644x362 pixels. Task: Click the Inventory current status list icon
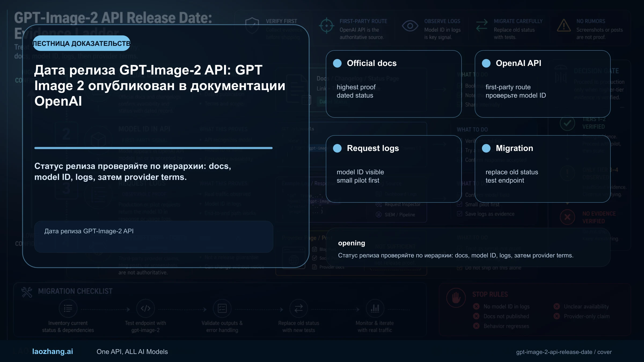coord(68,309)
